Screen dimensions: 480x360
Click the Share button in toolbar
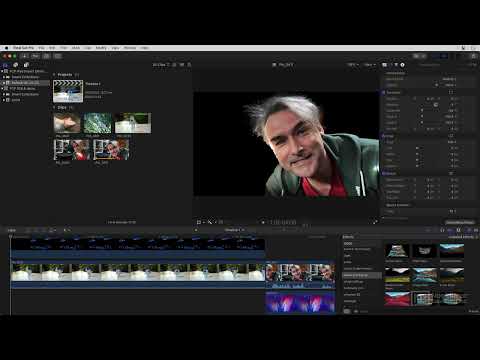474,56
